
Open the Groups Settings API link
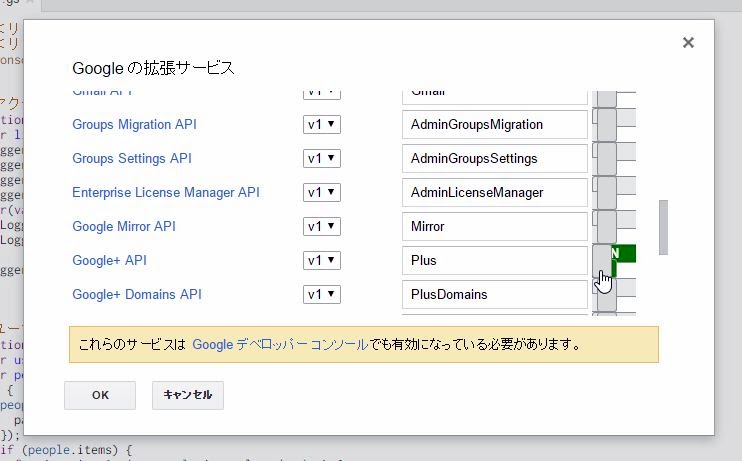pos(131,159)
